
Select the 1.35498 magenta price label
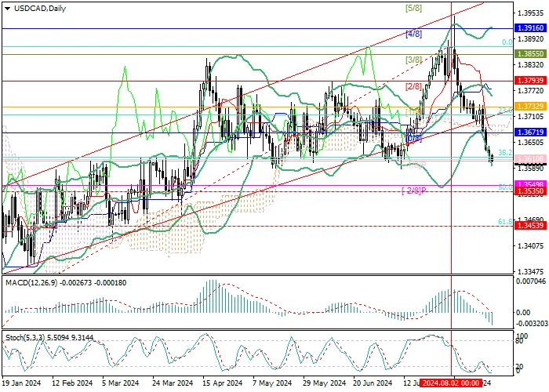[531, 184]
